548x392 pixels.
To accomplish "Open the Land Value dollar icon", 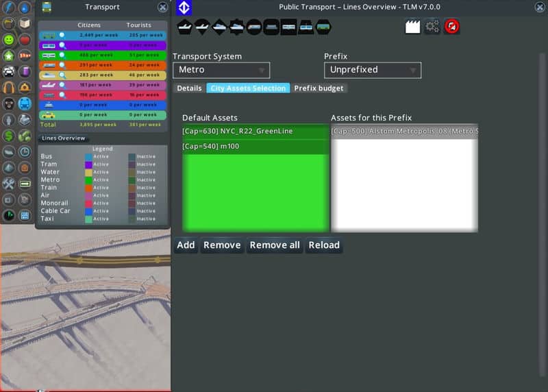I will coord(8,136).
